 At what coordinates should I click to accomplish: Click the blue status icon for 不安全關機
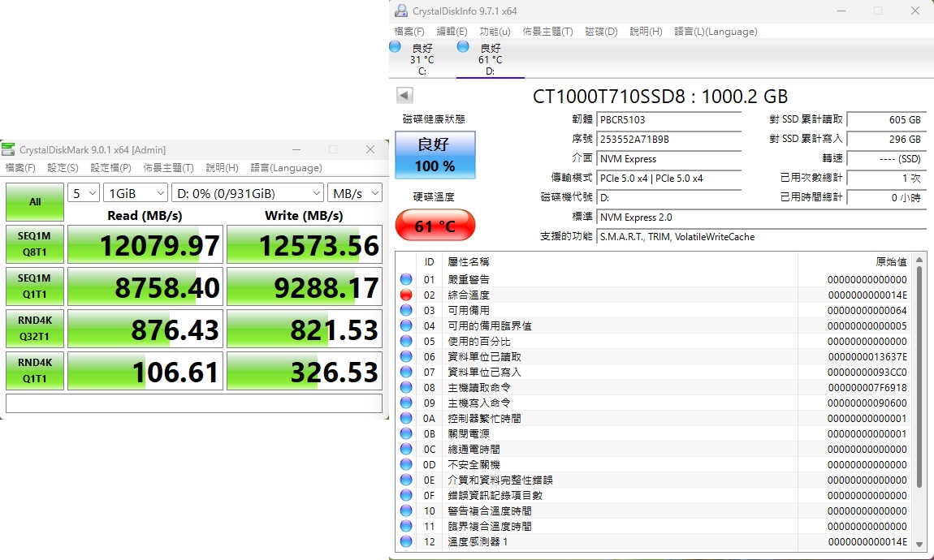click(406, 464)
